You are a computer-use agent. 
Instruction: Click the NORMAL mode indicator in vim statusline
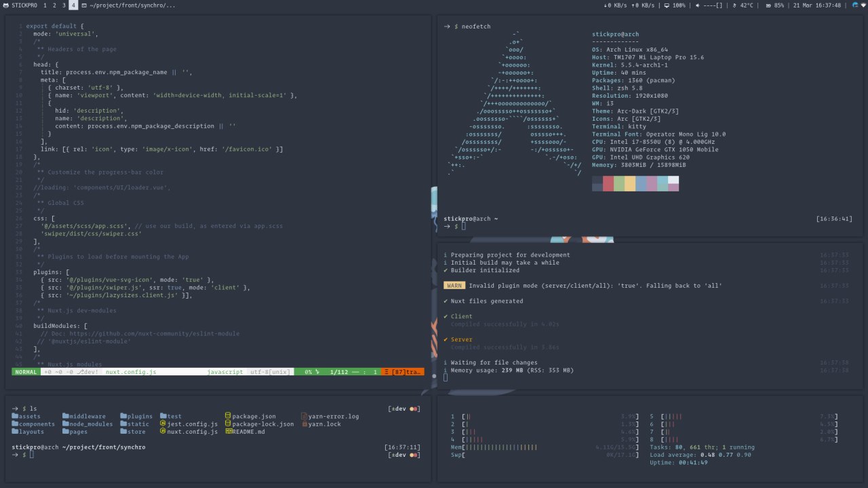click(x=26, y=372)
